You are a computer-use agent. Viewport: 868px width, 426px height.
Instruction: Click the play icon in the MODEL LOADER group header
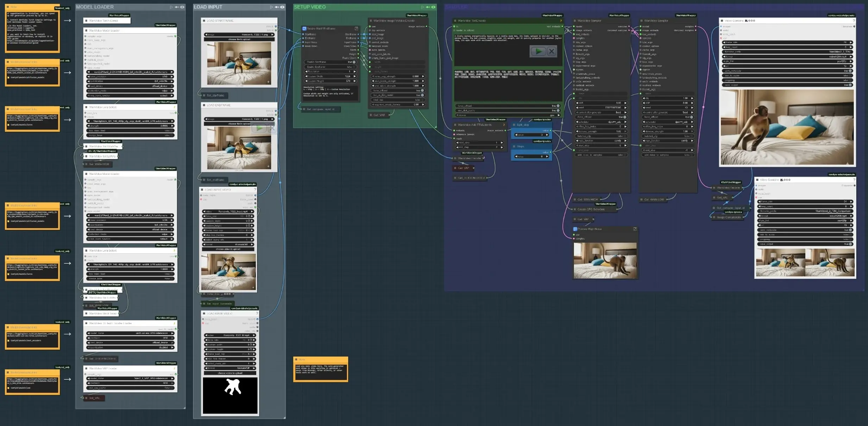171,7
